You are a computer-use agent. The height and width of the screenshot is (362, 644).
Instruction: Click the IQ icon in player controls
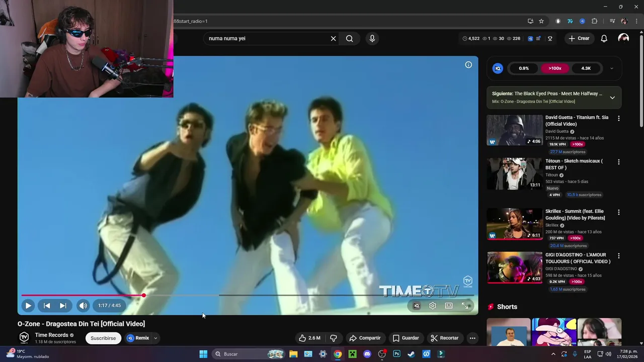417,306
